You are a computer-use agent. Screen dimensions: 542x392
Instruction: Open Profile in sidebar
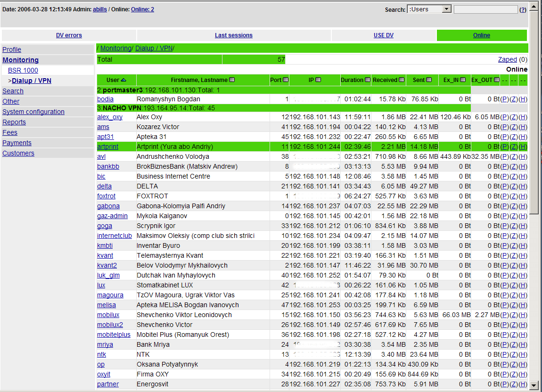12,49
